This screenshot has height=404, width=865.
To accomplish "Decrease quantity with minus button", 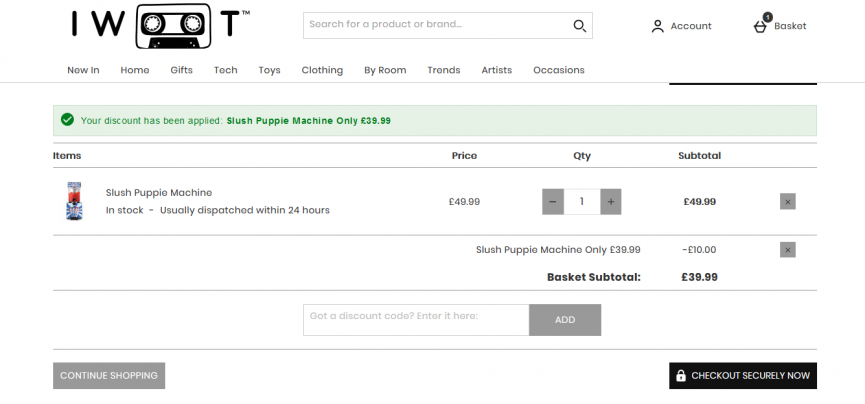I will [553, 201].
